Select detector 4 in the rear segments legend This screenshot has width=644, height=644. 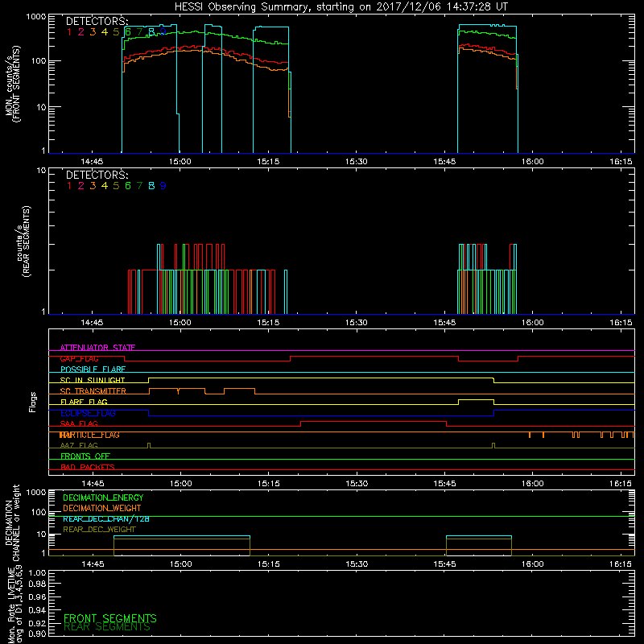pyautogui.click(x=105, y=186)
